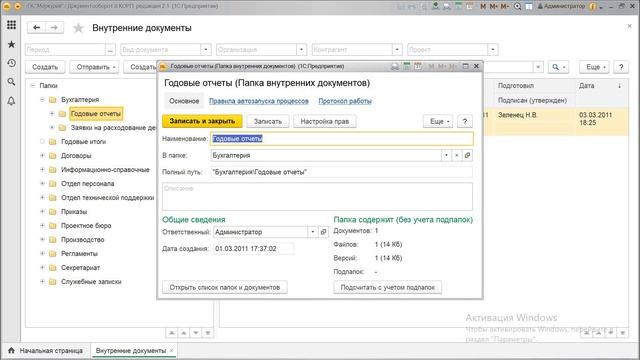Switch to Начальная страница tab
The image size is (640, 360).
pyautogui.click(x=46, y=350)
